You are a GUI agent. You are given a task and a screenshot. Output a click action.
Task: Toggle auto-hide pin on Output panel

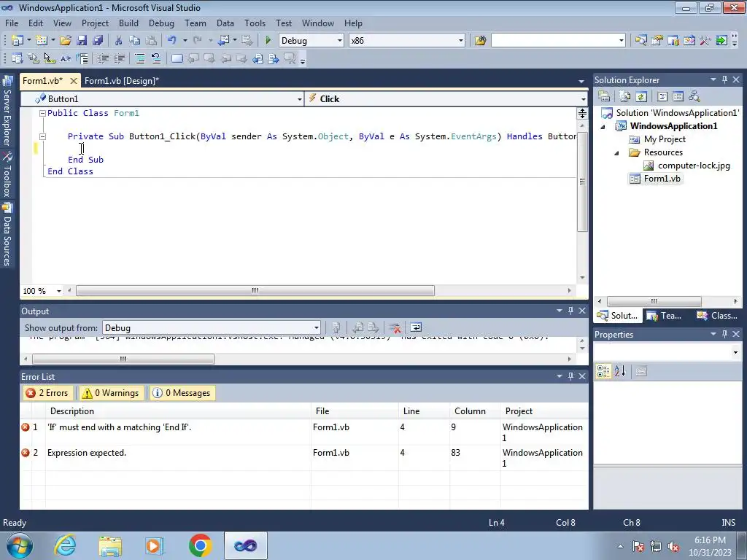point(570,311)
